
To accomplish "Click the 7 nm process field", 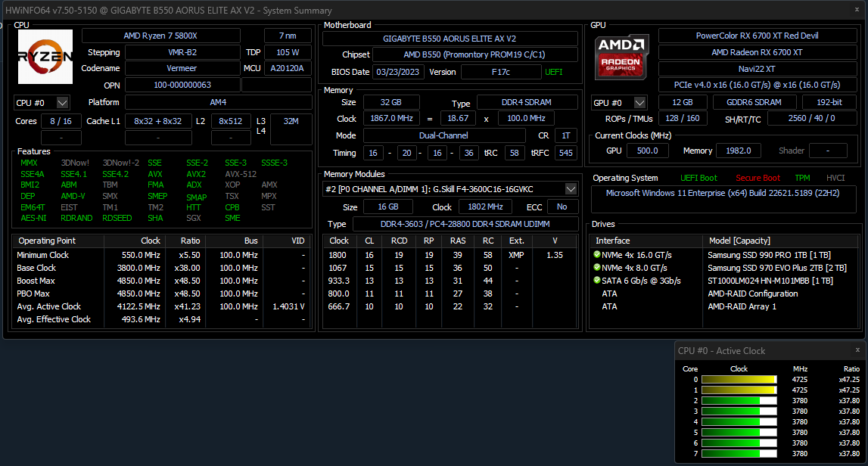I will pos(288,36).
